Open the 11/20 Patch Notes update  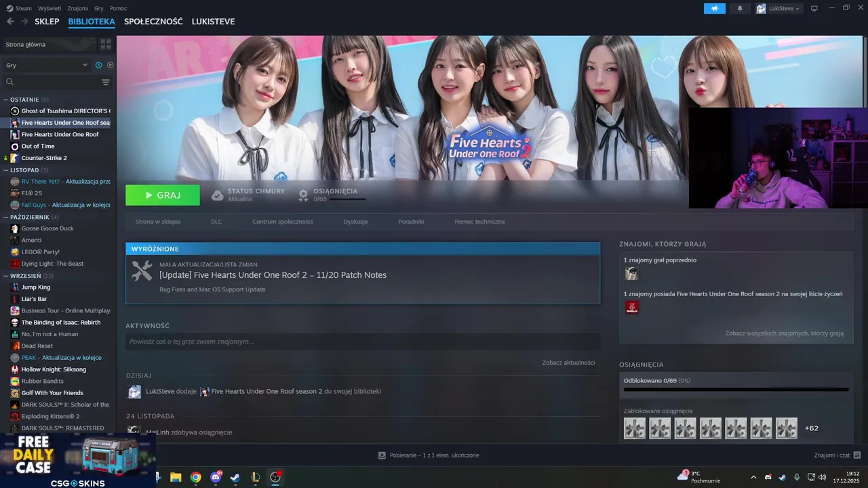[x=273, y=275]
